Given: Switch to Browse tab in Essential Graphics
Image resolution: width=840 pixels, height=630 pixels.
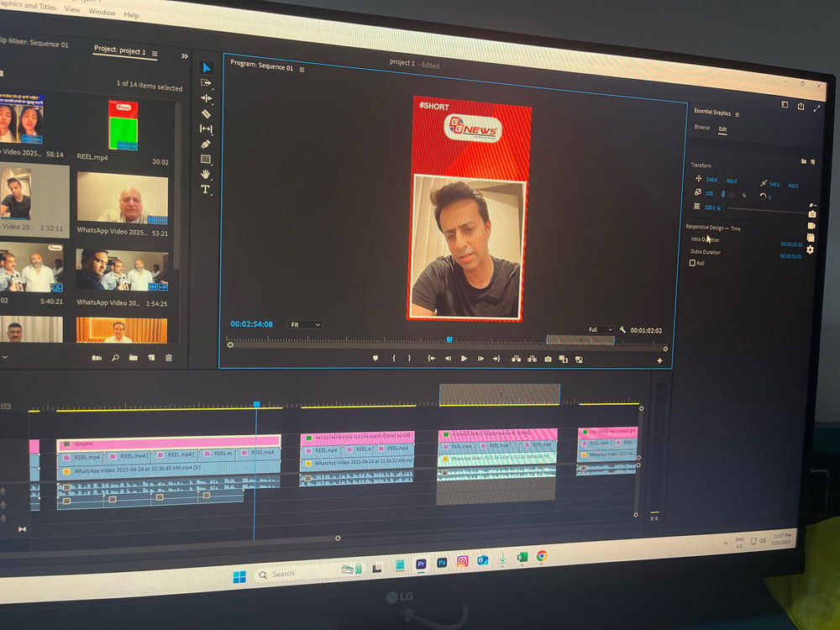Looking at the screenshot, I should (701, 127).
